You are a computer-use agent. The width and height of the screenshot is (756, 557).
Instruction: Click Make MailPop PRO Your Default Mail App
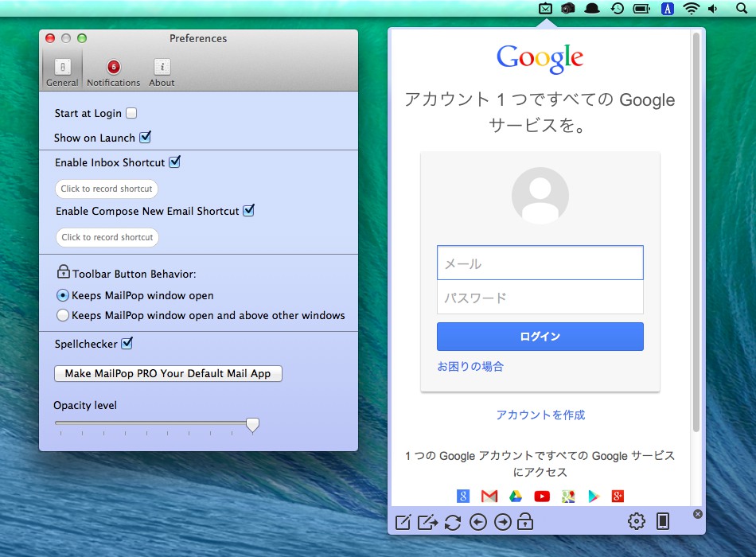168,373
